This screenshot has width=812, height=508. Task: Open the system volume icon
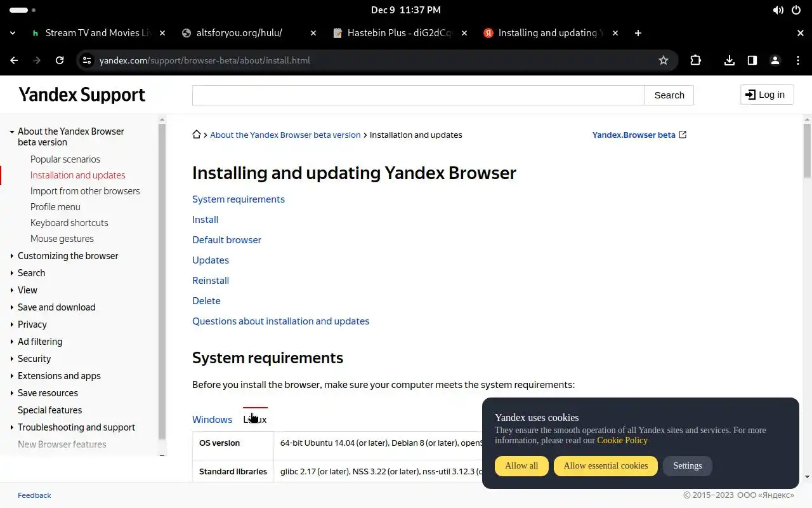[778, 10]
